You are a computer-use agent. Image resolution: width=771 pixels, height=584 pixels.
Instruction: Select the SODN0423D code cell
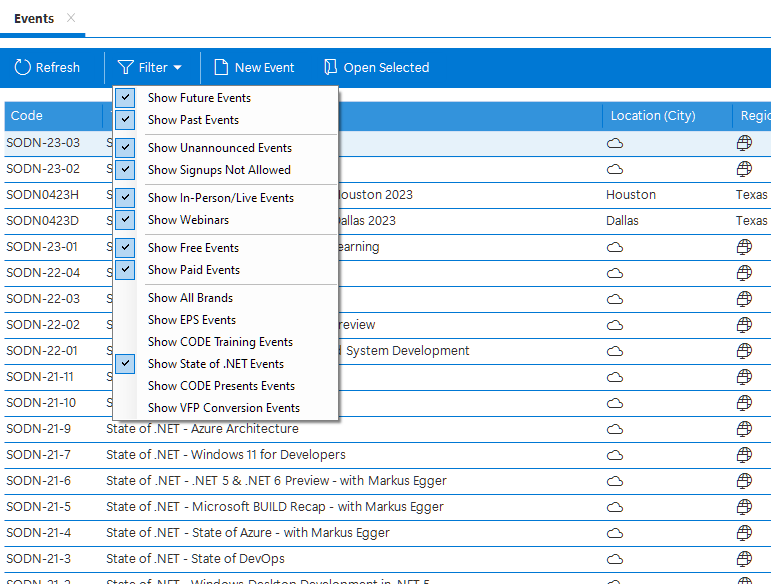coord(42,221)
